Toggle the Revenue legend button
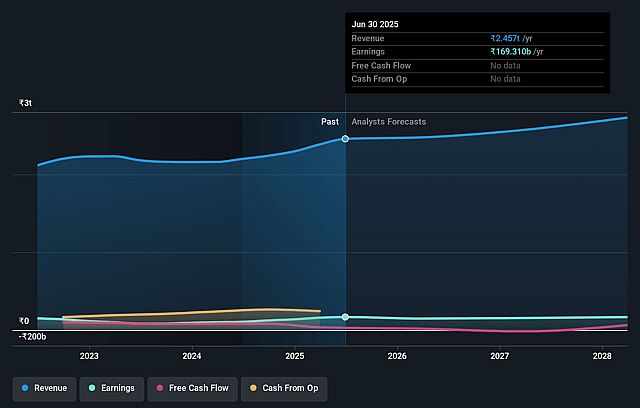640x408 pixels. pos(44,388)
